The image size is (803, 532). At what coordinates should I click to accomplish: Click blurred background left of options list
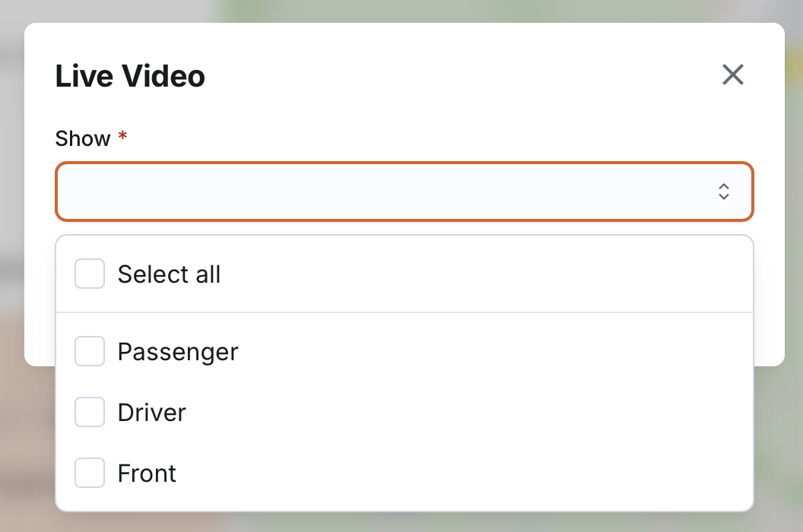[27, 441]
